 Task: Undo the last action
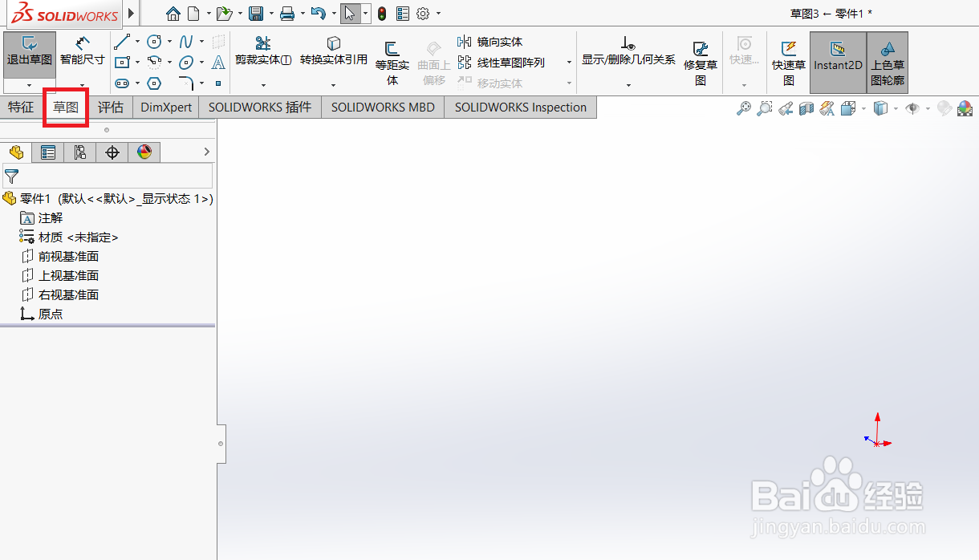pyautogui.click(x=318, y=14)
